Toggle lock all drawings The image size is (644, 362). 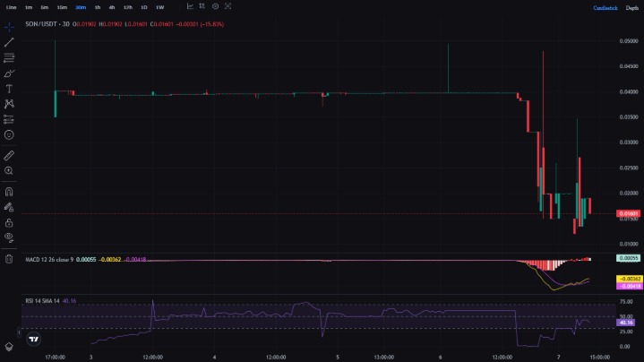(9, 223)
